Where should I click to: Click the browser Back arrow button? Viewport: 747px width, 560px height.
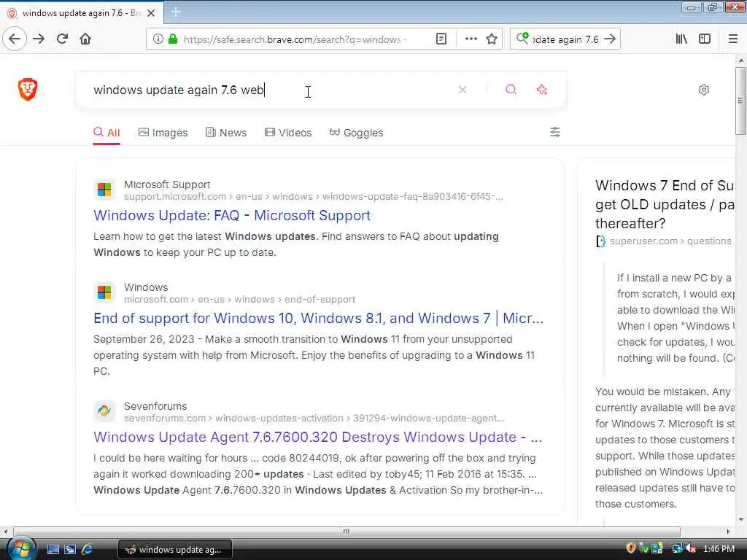(x=15, y=39)
